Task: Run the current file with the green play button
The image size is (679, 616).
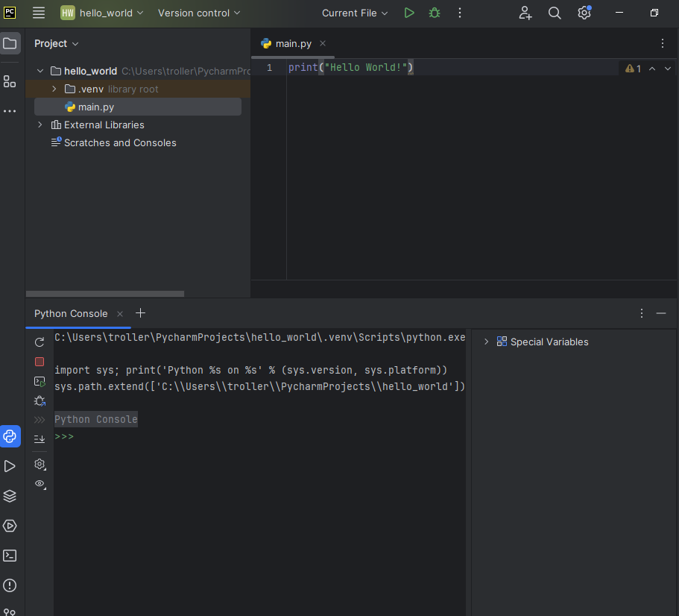Action: [408, 13]
